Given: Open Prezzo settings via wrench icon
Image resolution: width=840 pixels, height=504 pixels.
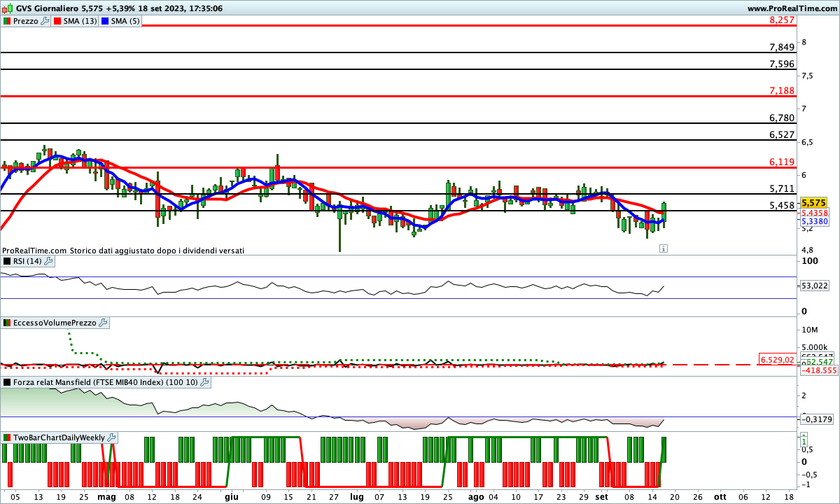Looking at the screenshot, I should [45, 21].
